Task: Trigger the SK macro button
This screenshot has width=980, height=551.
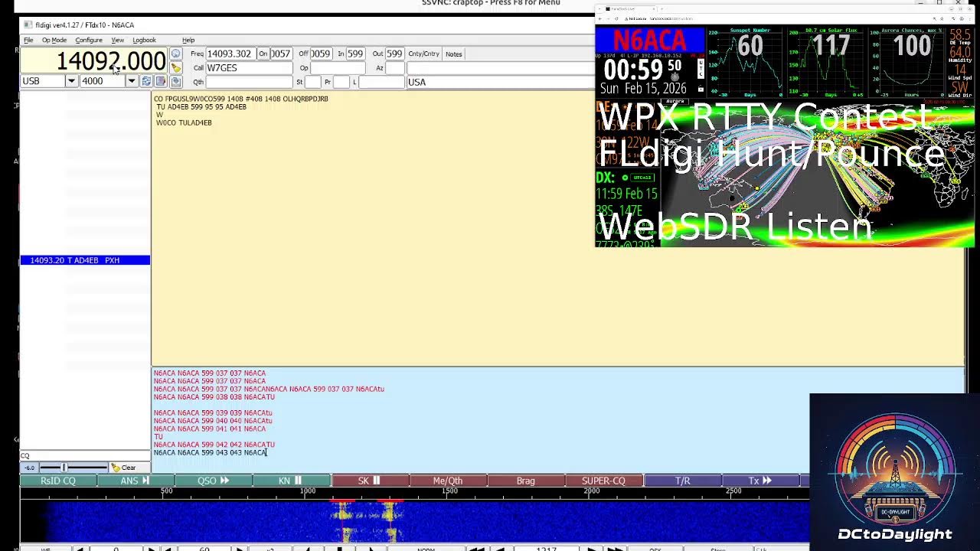Action: [x=370, y=481]
